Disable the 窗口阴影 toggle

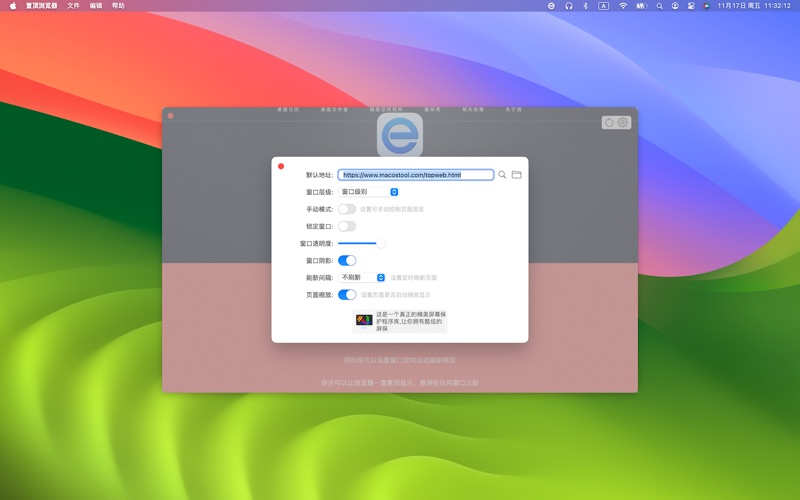click(347, 260)
